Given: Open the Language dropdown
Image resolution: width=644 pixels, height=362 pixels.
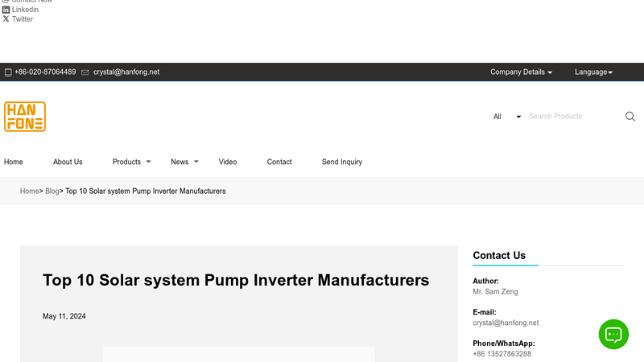Looking at the screenshot, I should [593, 72].
